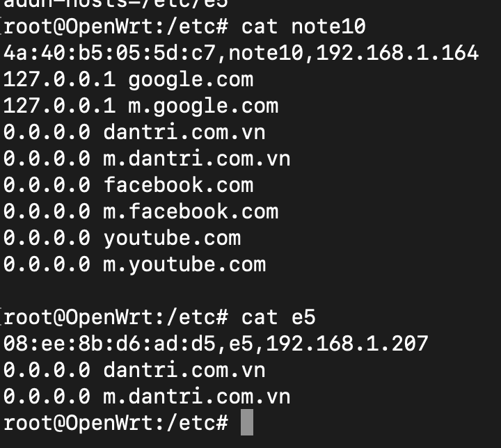501x448 pixels.
Task: Click the IP address 192.168.1.164
Action: (x=397, y=53)
